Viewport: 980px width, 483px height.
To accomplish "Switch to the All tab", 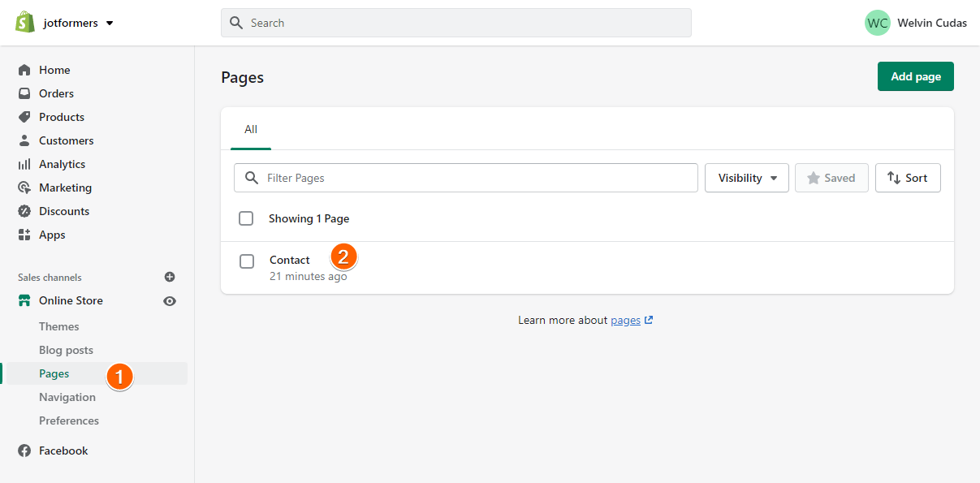I will (250, 128).
